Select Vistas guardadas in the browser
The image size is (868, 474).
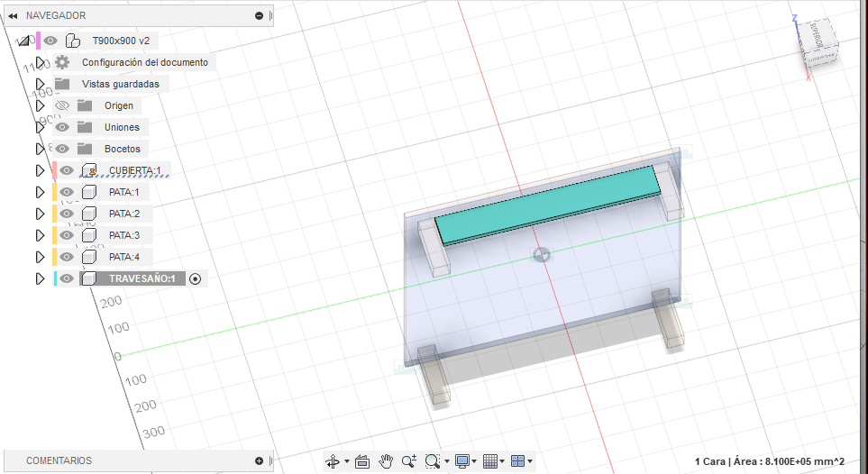point(120,84)
